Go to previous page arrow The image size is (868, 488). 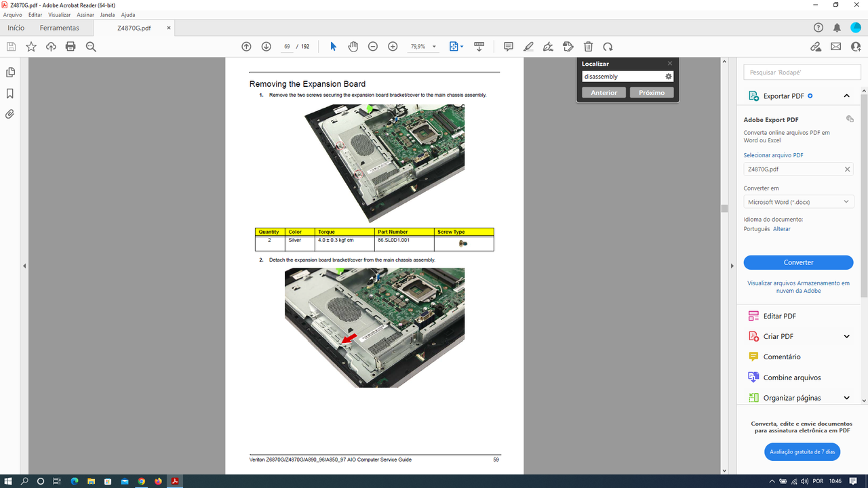pyautogui.click(x=246, y=47)
